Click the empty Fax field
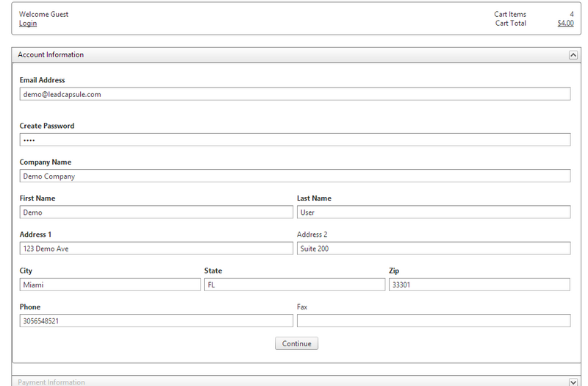 433,321
